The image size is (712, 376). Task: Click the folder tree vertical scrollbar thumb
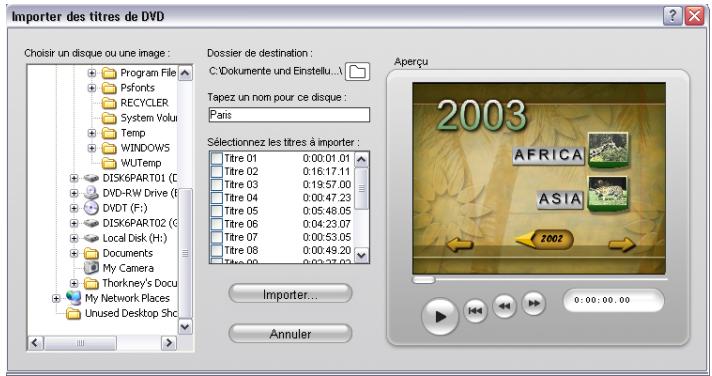click(x=185, y=253)
